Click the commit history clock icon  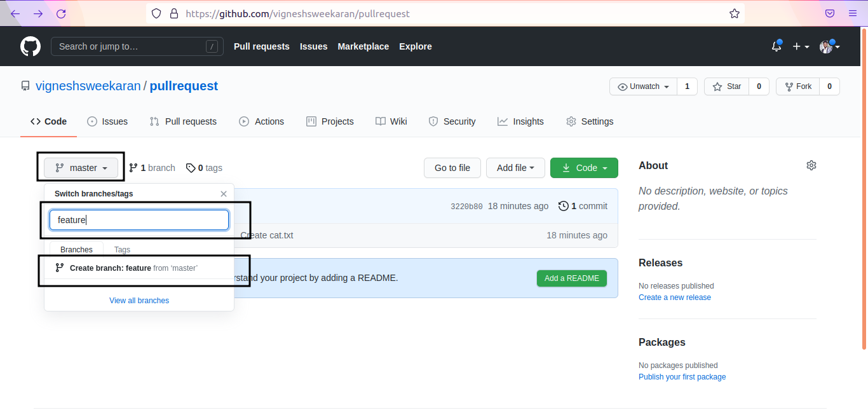click(x=564, y=206)
